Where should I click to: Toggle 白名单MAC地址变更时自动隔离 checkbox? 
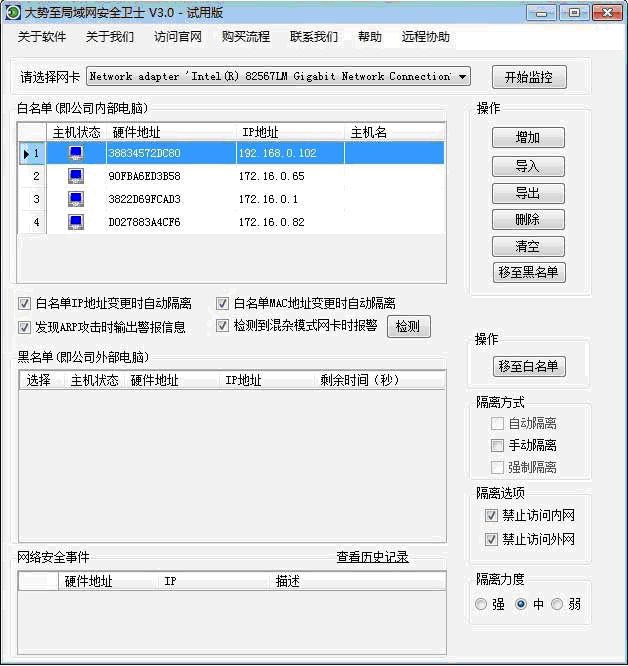(222, 303)
